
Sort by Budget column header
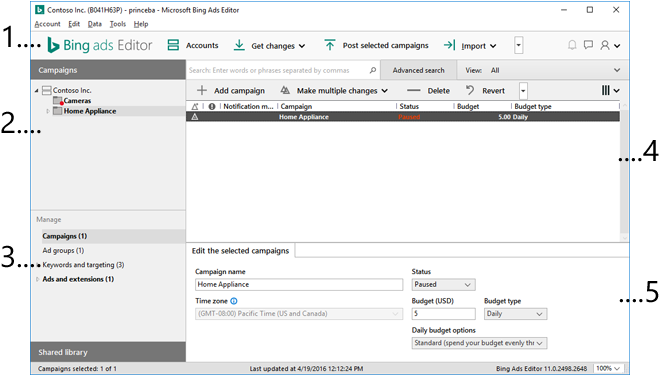[468, 106]
